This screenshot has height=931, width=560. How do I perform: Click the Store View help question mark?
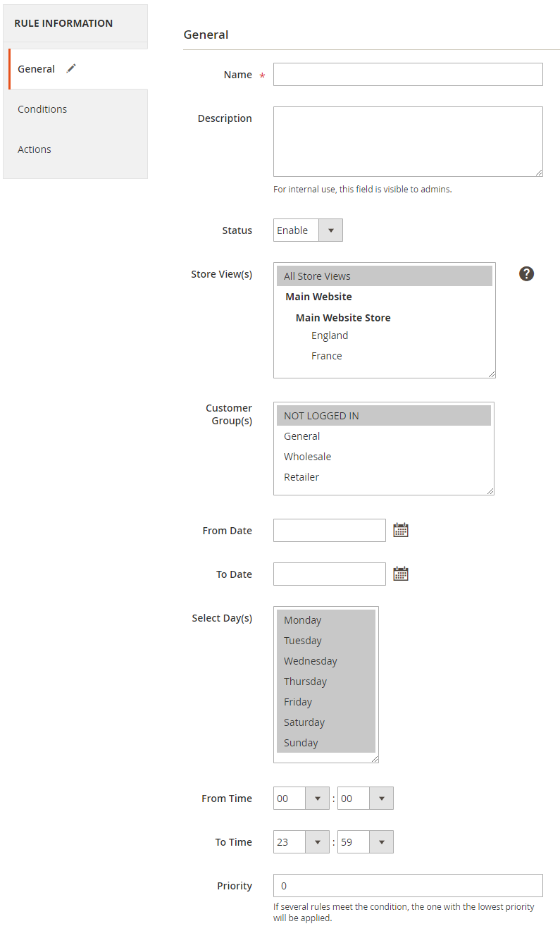coord(526,274)
